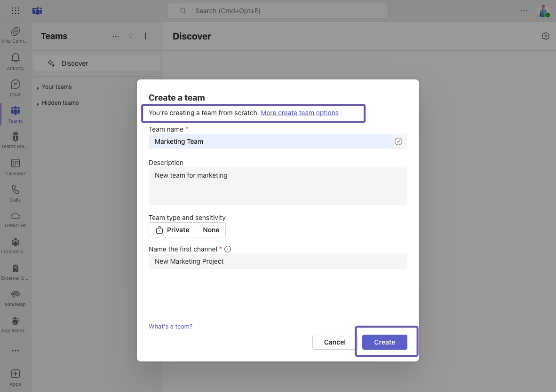
Task: Click the filter teams icon
Action: pos(130,36)
